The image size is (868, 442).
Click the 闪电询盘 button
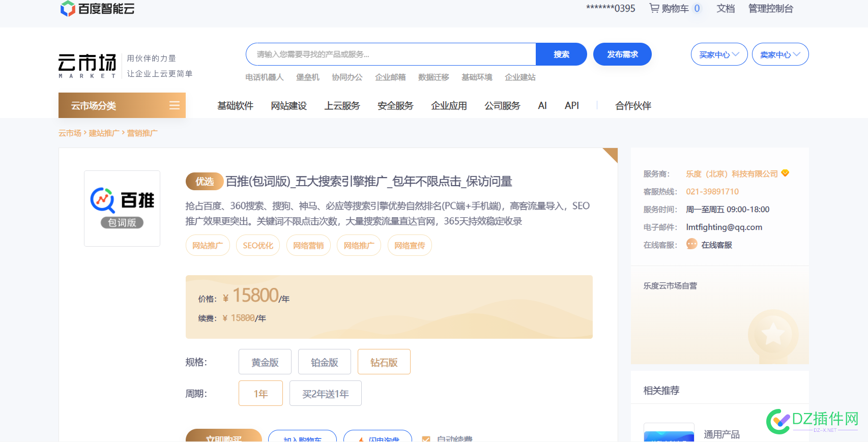click(378, 436)
